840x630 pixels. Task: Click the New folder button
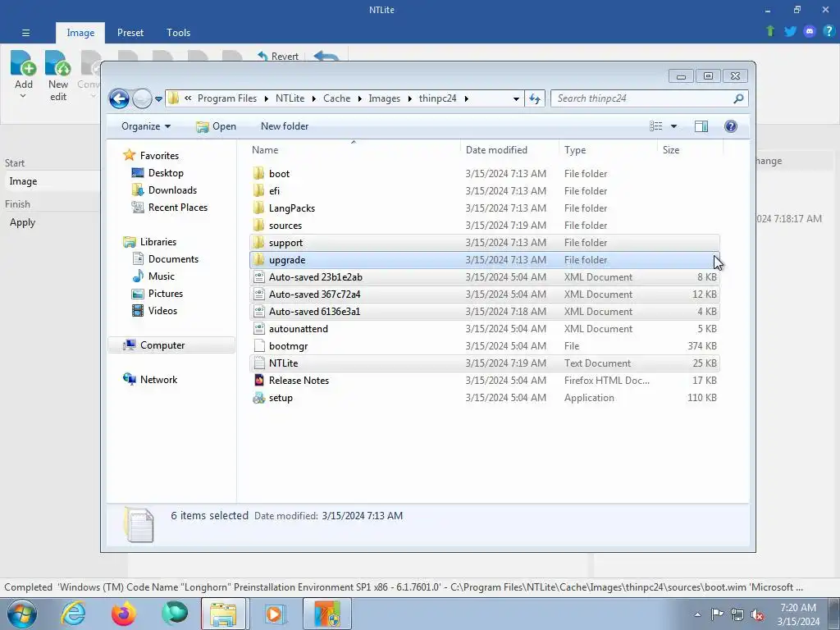(285, 126)
